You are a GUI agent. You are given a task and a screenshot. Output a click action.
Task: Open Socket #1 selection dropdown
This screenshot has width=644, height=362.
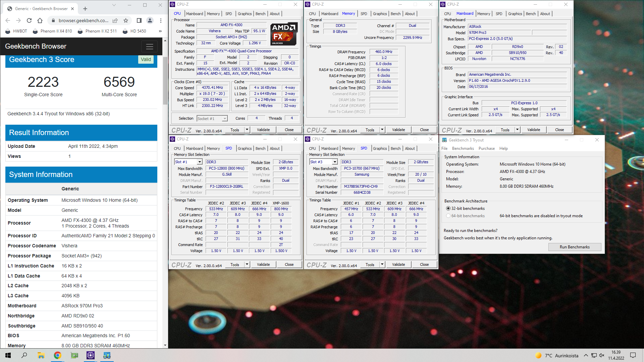[x=212, y=118]
